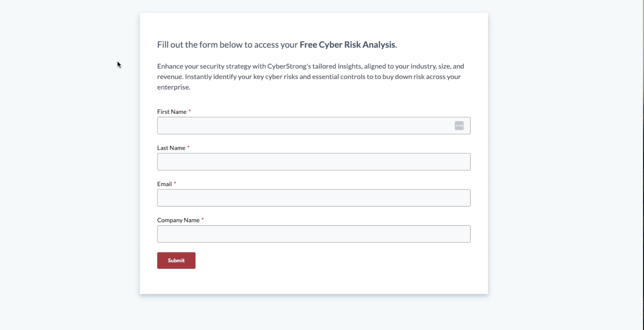This screenshot has height=330, width=644.
Task: Click the autofill icon in the First Name field
Action: click(459, 126)
